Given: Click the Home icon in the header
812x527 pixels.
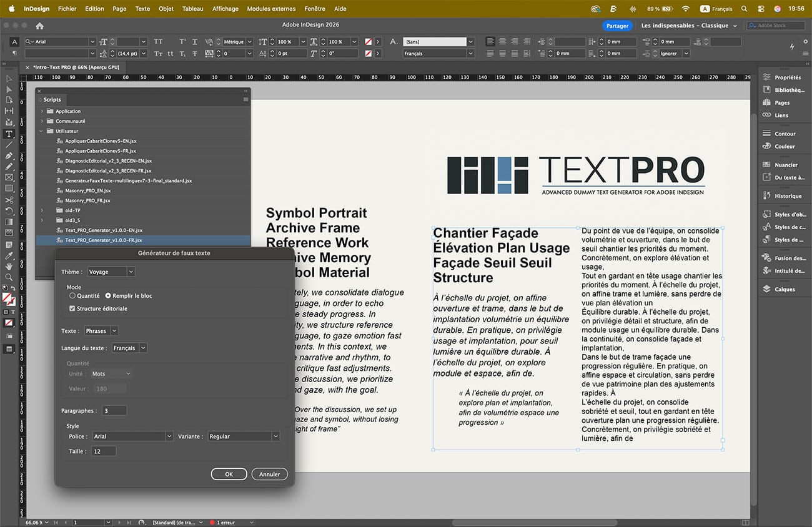Looking at the screenshot, I should tap(39, 26).
